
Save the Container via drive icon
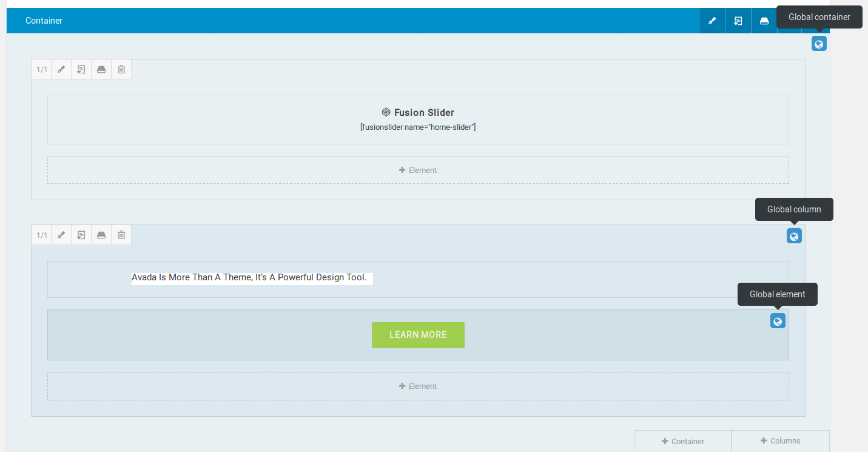(x=764, y=21)
